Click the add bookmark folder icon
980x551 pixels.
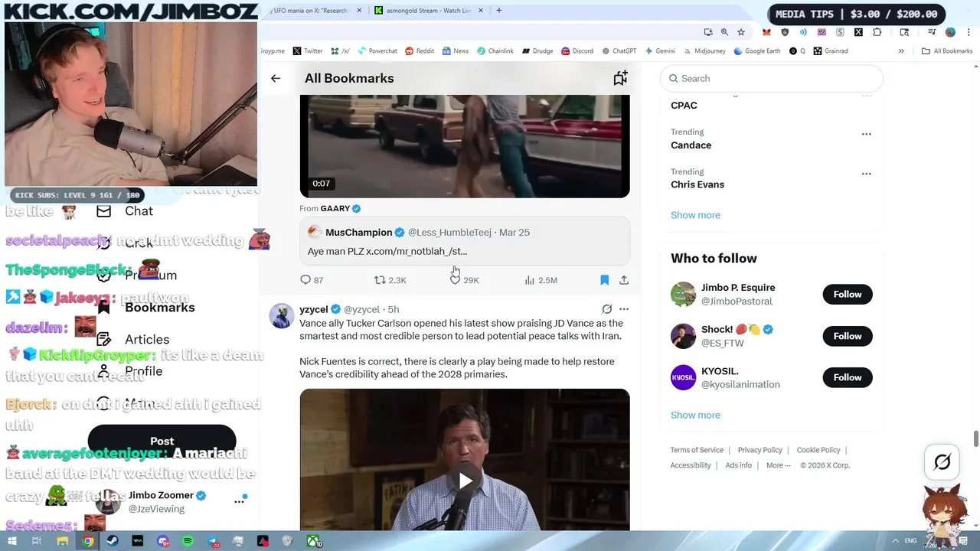(x=620, y=78)
